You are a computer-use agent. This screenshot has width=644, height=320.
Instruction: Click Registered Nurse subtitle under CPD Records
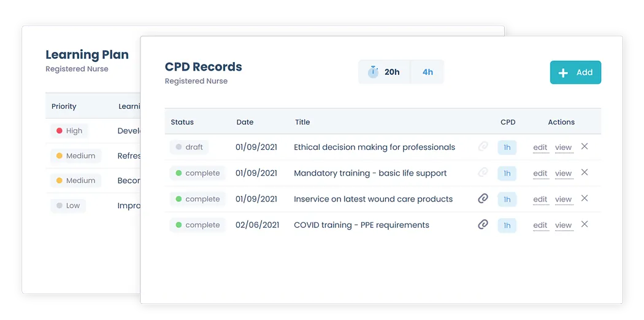(196, 81)
